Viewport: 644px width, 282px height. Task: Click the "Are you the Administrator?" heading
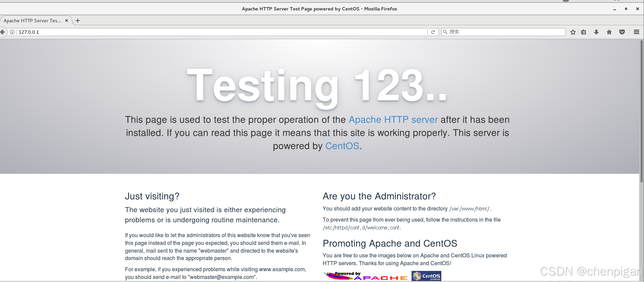[379, 196]
